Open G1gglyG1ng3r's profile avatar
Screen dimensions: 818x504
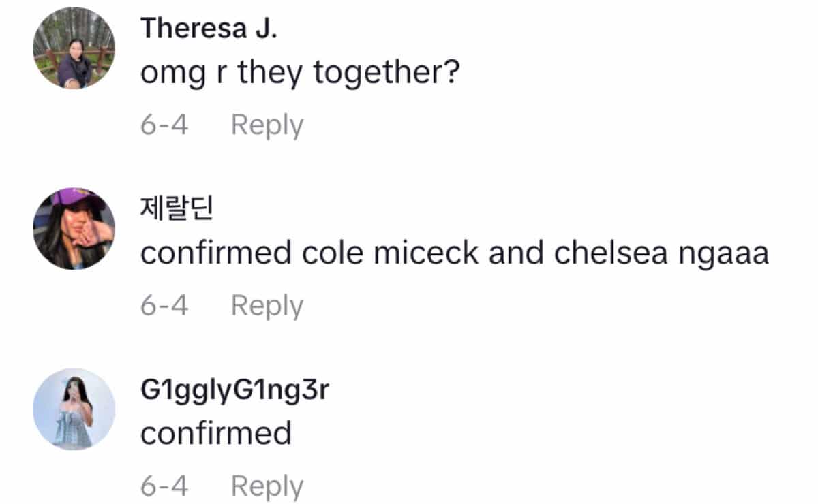(x=74, y=409)
